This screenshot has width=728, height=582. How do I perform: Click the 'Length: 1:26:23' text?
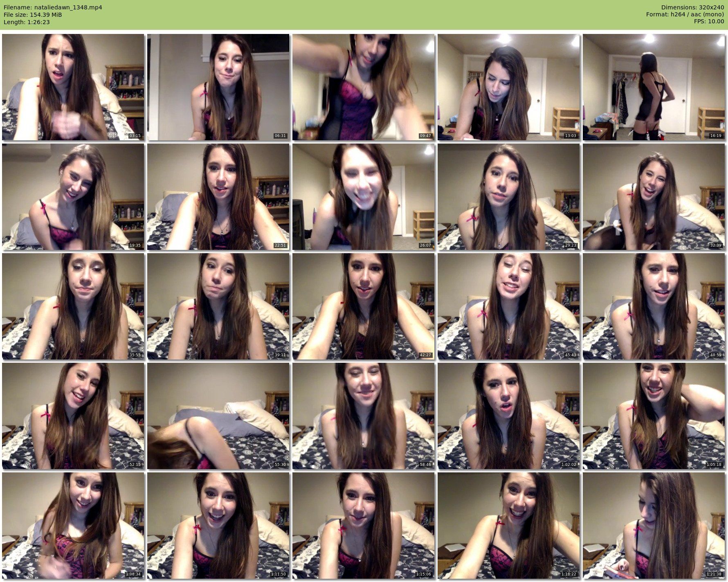[27, 22]
